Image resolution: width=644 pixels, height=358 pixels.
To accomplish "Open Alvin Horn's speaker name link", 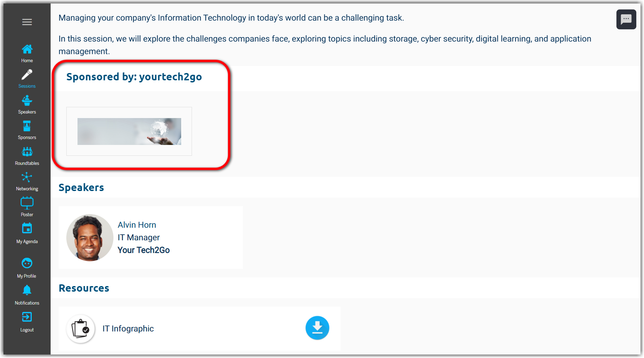I will click(137, 225).
